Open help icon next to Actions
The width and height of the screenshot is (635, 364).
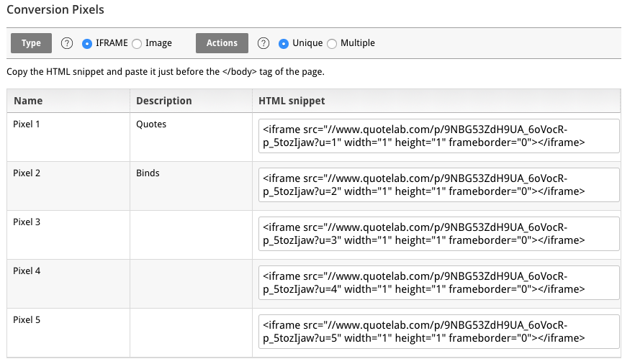pyautogui.click(x=264, y=43)
